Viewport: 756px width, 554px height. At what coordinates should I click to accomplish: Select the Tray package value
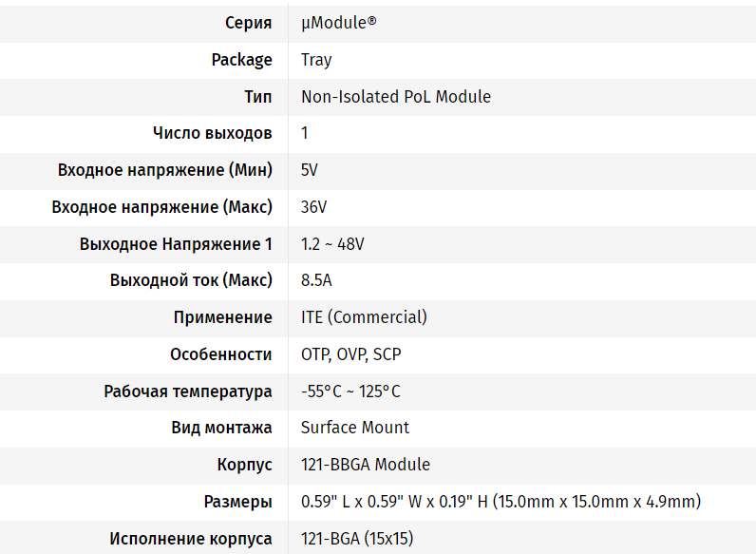(316, 60)
